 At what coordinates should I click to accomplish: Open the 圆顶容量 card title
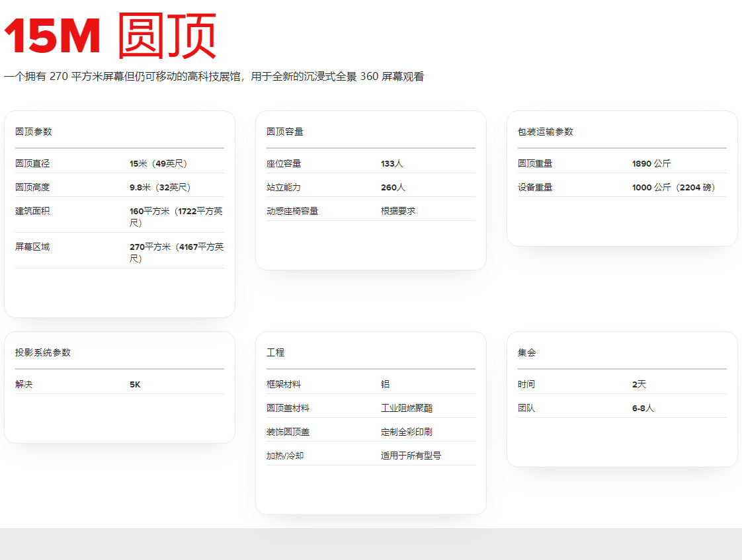(285, 132)
